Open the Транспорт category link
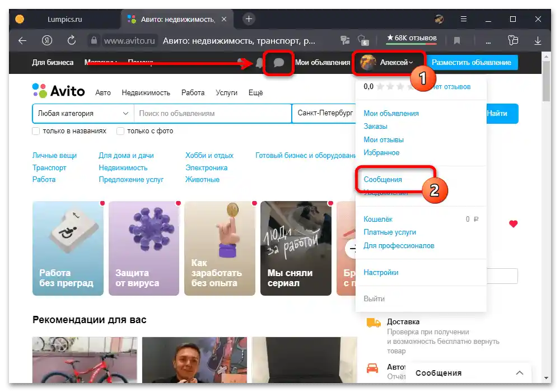560x392 pixels. (x=49, y=168)
